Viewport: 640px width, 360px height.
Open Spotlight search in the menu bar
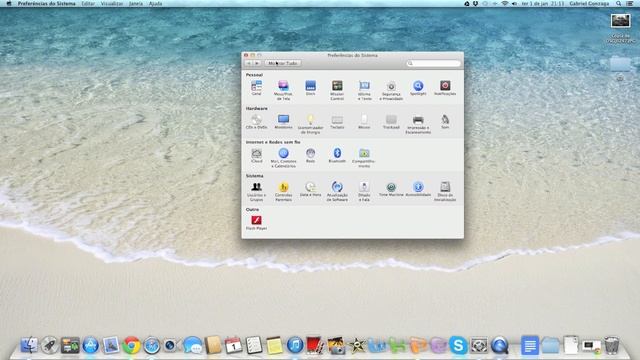[619, 3]
